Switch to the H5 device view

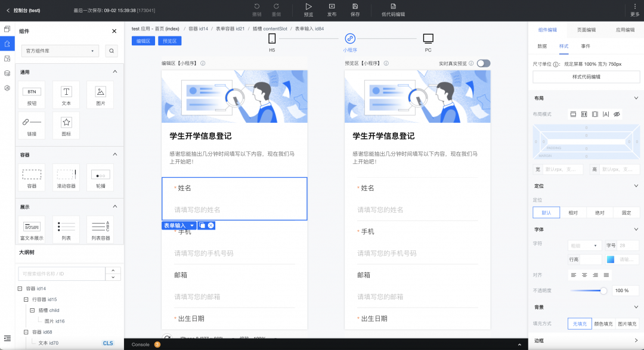pyautogui.click(x=272, y=42)
